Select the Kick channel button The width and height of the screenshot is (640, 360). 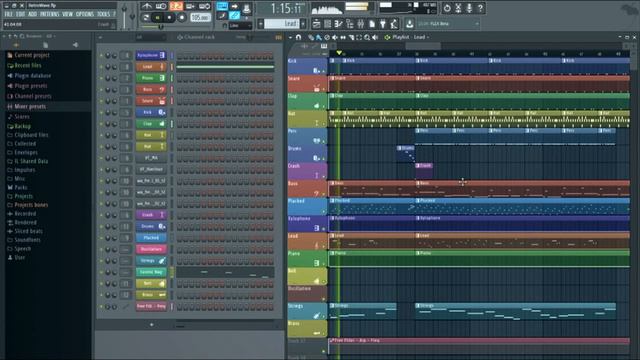point(151,112)
